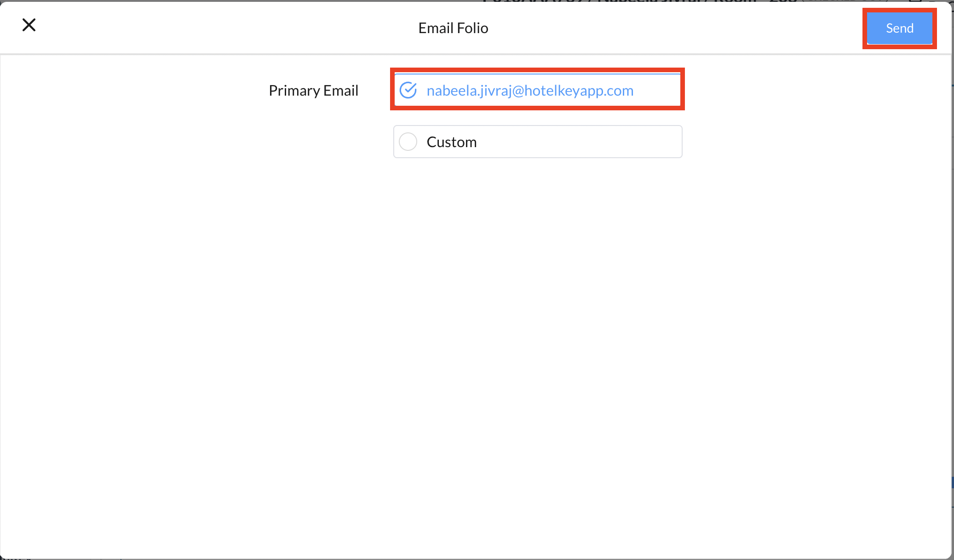Click the Send button
The height and width of the screenshot is (560, 954).
click(899, 28)
